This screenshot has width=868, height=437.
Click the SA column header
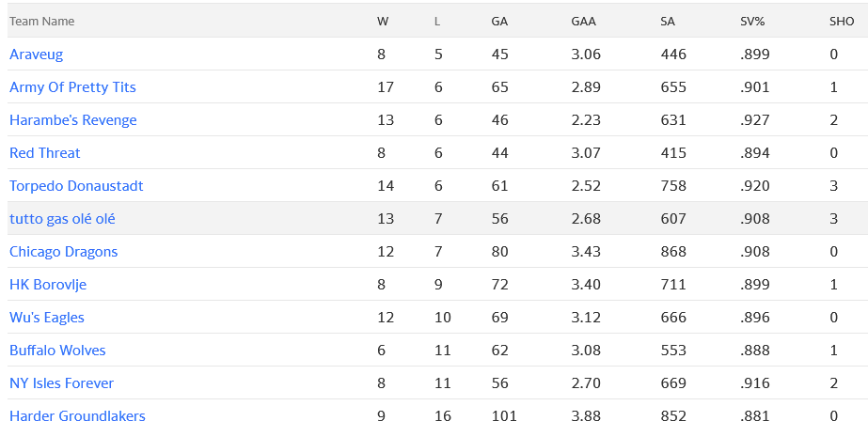[668, 21]
